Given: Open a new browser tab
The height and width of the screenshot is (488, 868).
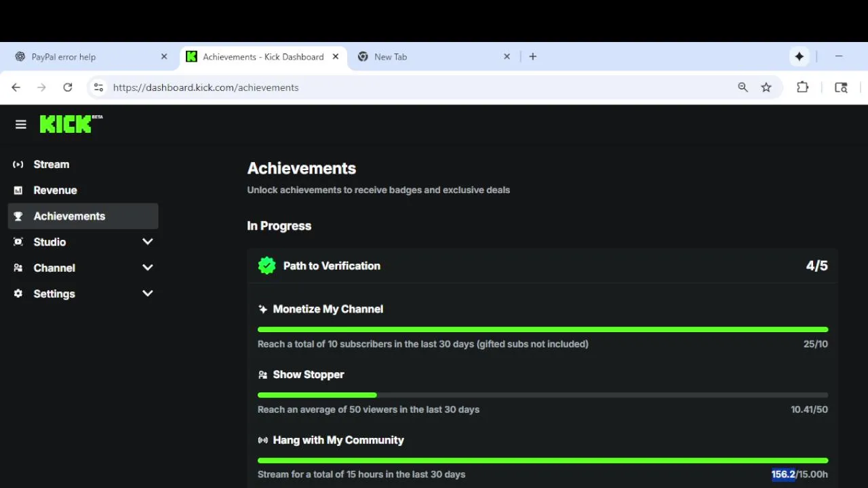Looking at the screenshot, I should point(533,57).
